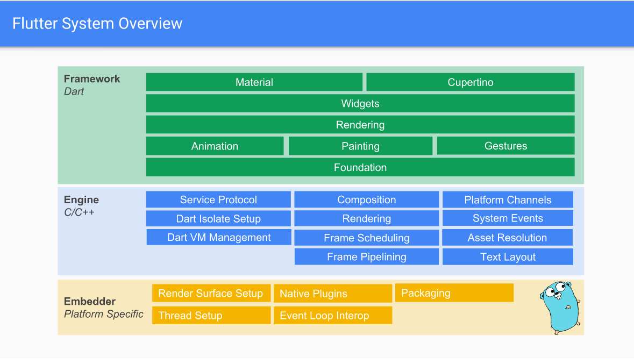Select the Animation block
Image resolution: width=634 pixels, height=364 pixels.
[x=215, y=146]
